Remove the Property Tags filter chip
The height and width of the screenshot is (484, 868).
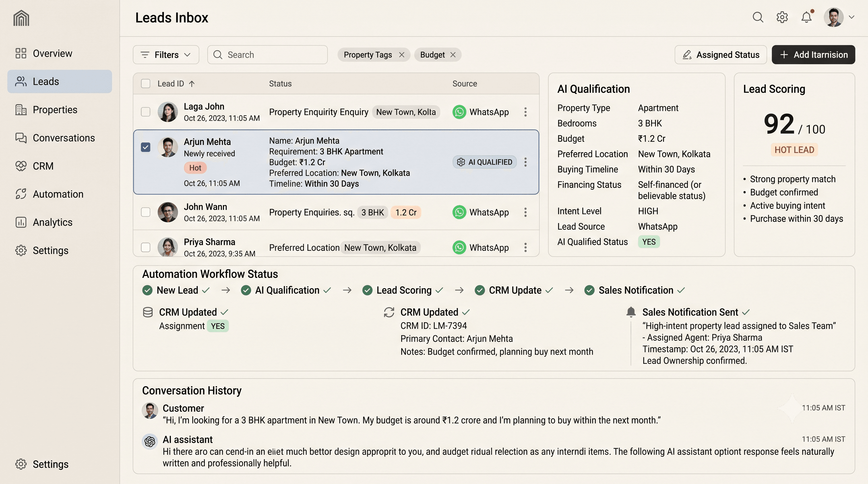click(x=401, y=55)
